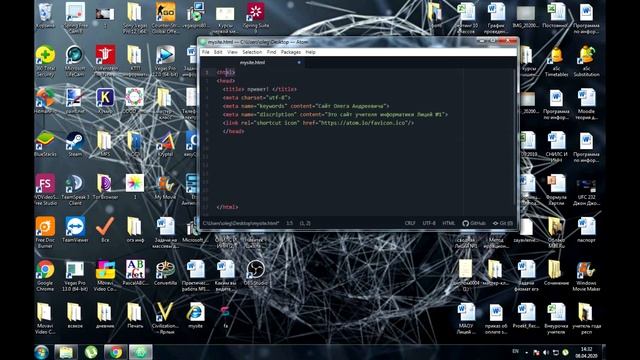Open Chrome from the taskbar
640x360 pixels.
(x=116, y=352)
